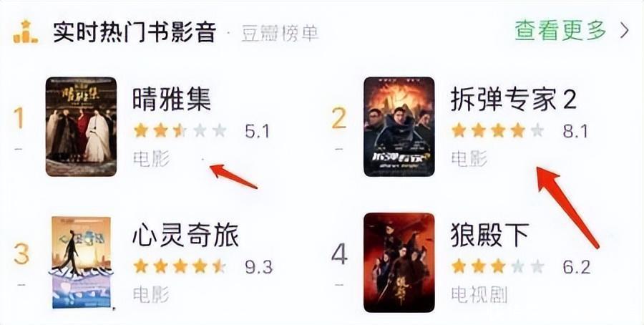Open the 晴雅集 movie poster
The image size is (644, 325).
tap(81, 127)
